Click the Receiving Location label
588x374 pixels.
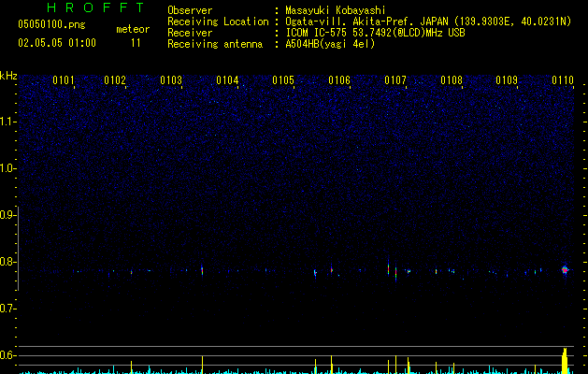(218, 22)
